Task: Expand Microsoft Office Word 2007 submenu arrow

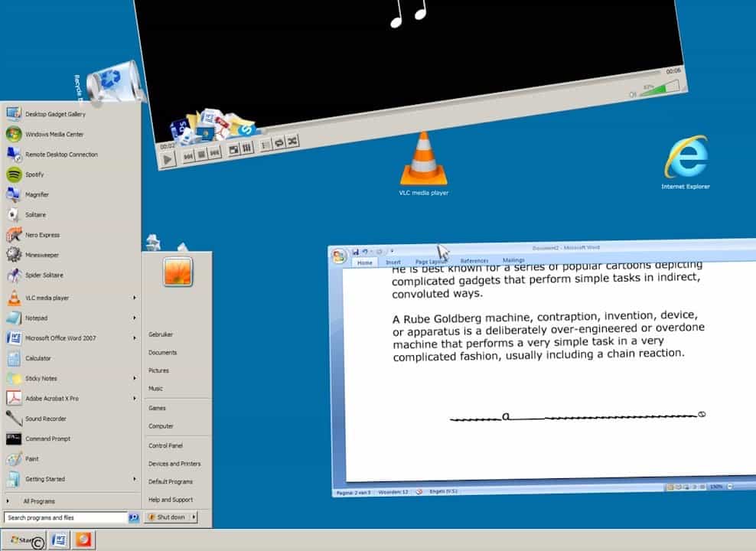Action: 135,338
